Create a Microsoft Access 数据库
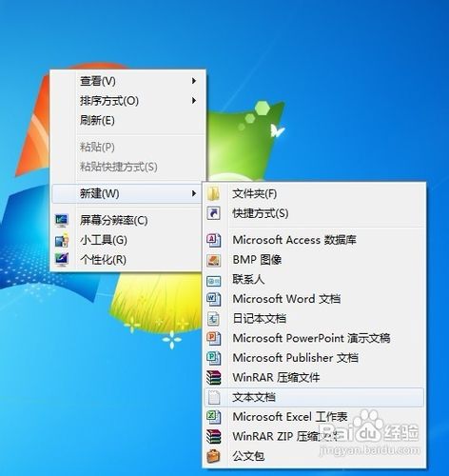Screen dimensions: 449x476 tap(314, 240)
